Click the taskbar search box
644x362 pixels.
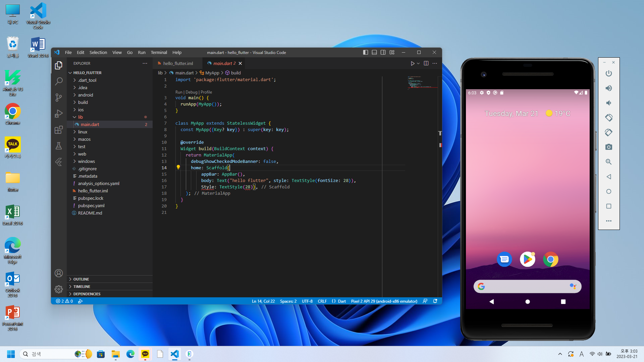click(56, 354)
